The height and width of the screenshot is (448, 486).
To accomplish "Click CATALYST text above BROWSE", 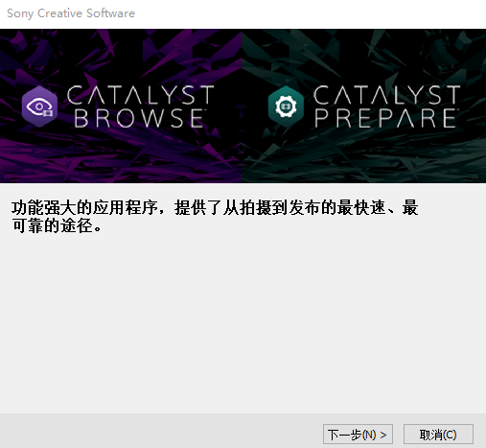I will tap(141, 95).
